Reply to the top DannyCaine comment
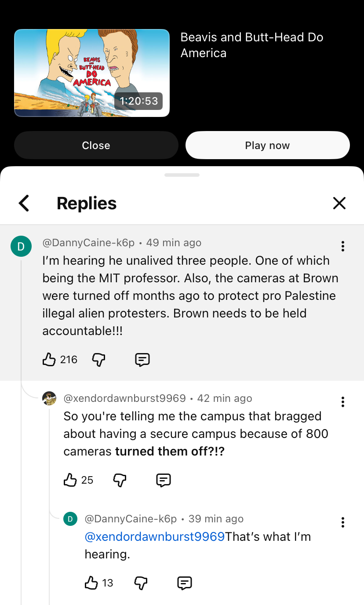This screenshot has width=364, height=605. (142, 360)
